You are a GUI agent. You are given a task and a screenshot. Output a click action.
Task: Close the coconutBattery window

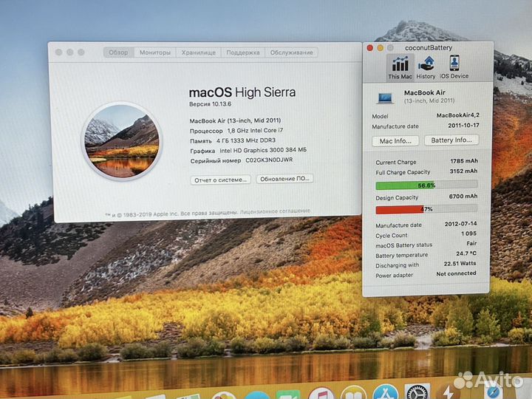[x=370, y=48]
